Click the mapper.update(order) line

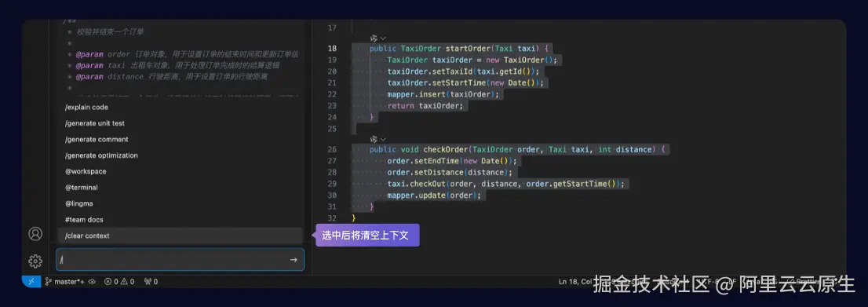pos(434,196)
